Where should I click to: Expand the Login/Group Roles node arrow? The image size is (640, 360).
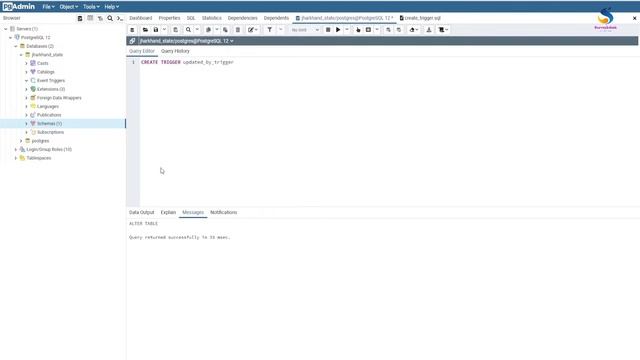[16, 149]
